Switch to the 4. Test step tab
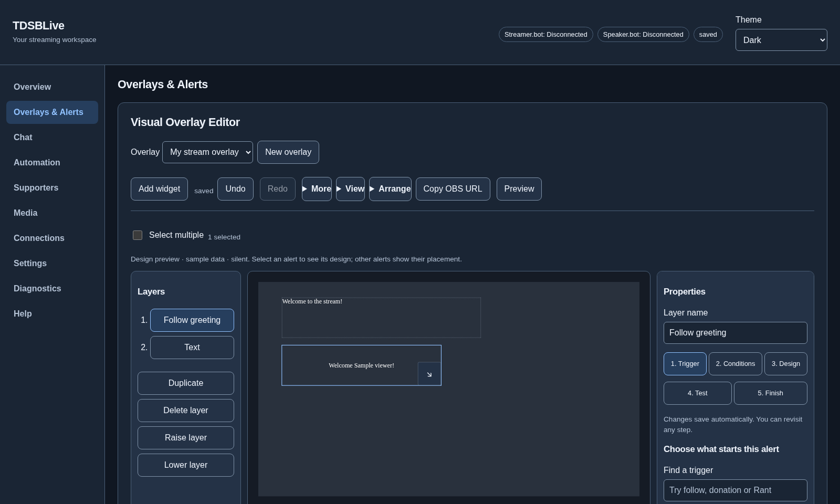The width and height of the screenshot is (840, 504). pyautogui.click(x=698, y=393)
